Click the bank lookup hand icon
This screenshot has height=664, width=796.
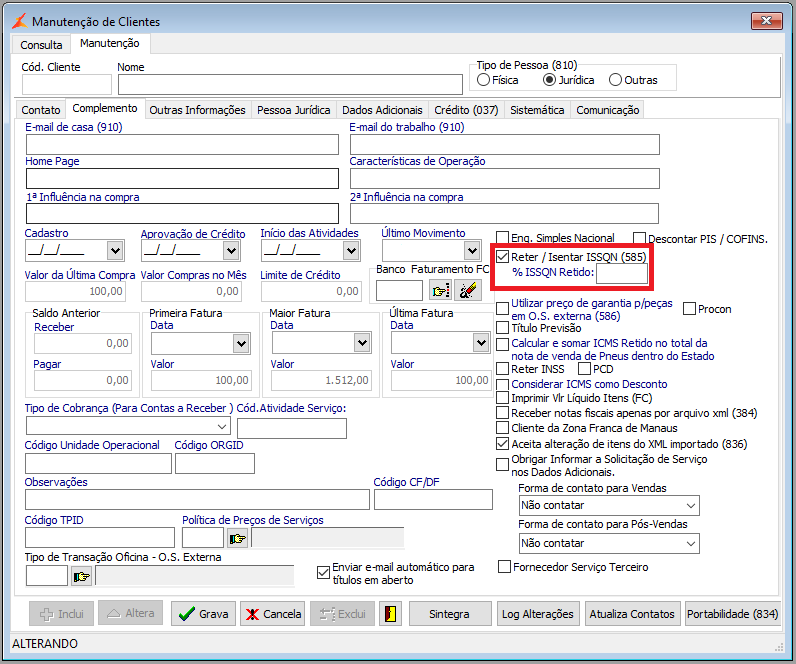point(440,290)
